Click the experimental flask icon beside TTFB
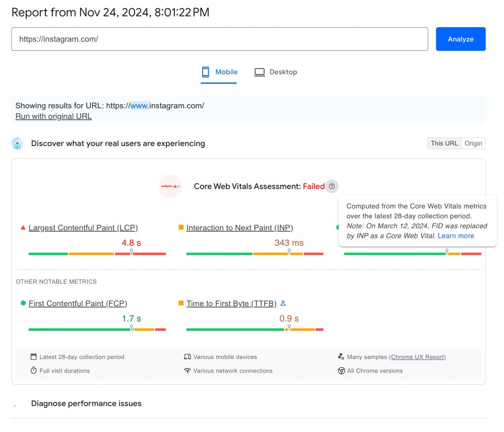Image resolution: width=504 pixels, height=432 pixels. tap(283, 303)
